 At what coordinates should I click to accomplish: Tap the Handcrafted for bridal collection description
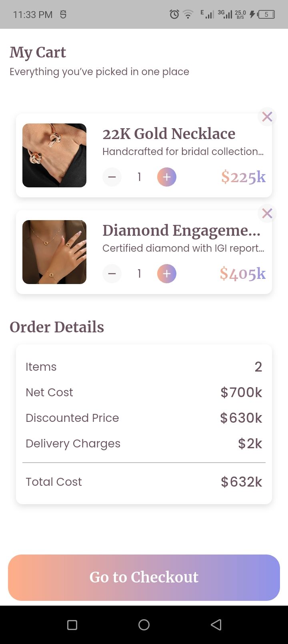click(183, 152)
